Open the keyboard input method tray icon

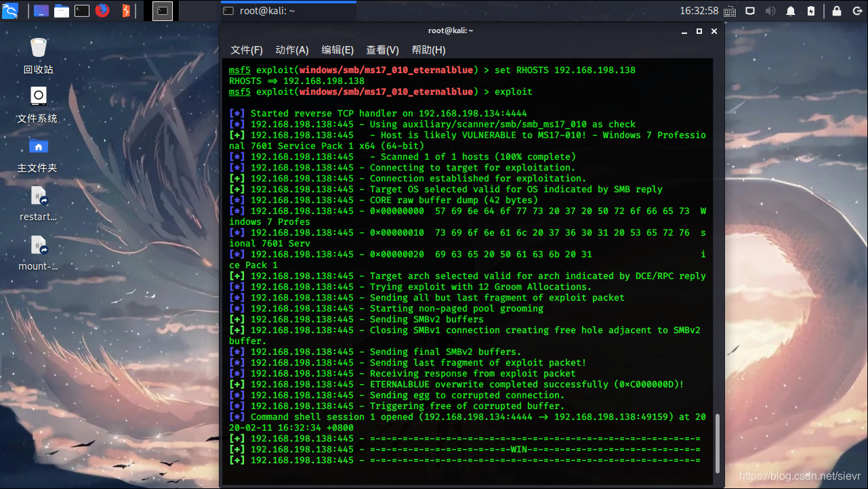pyautogui.click(x=730, y=12)
